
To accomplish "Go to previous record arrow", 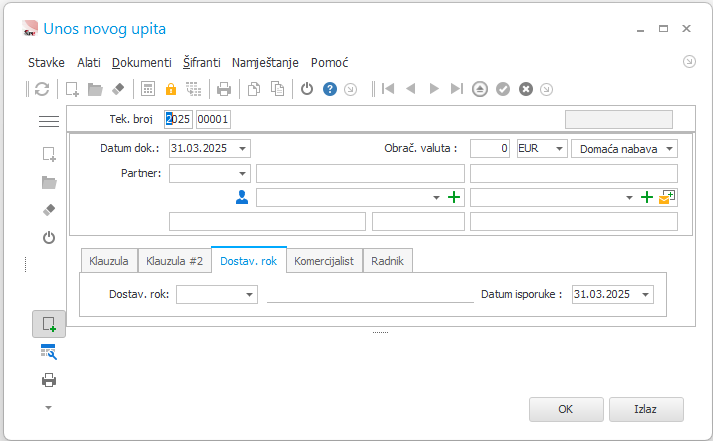I will point(411,89).
